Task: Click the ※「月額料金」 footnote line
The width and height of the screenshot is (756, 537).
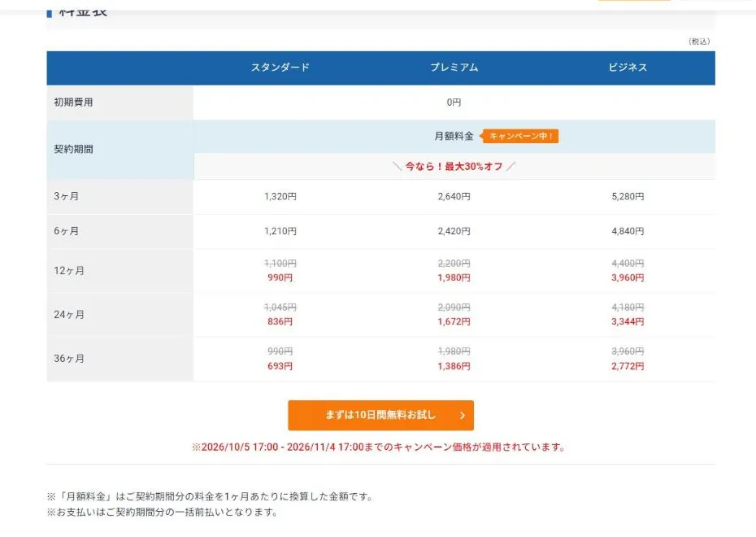Action: point(210,496)
